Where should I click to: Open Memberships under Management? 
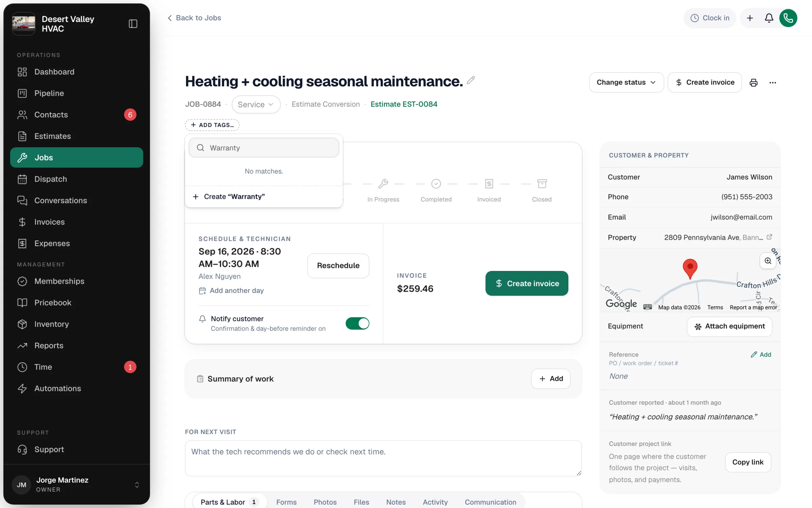coord(76,281)
